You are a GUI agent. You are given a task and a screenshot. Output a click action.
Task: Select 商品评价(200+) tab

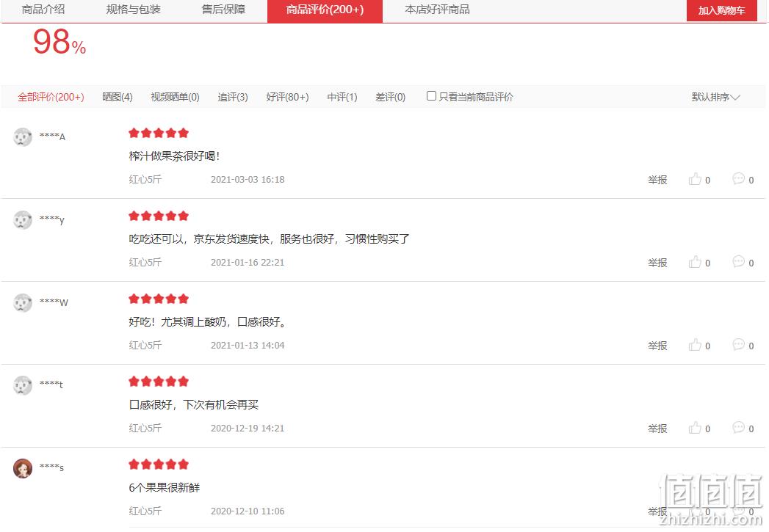point(325,10)
